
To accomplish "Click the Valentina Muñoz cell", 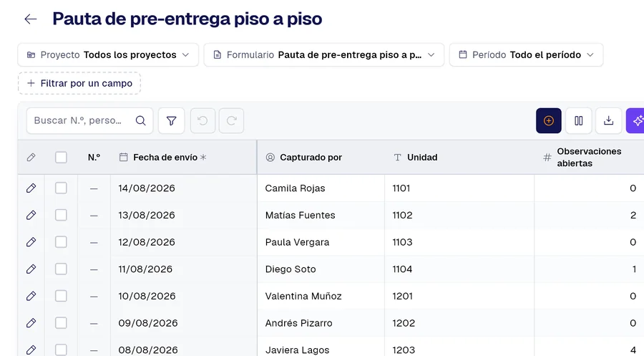I will (321, 296).
